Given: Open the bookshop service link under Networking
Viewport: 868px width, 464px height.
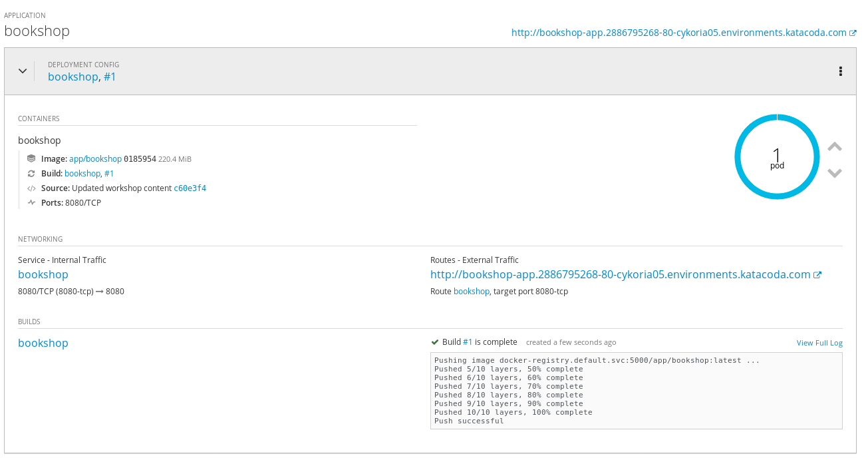Looking at the screenshot, I should point(43,274).
